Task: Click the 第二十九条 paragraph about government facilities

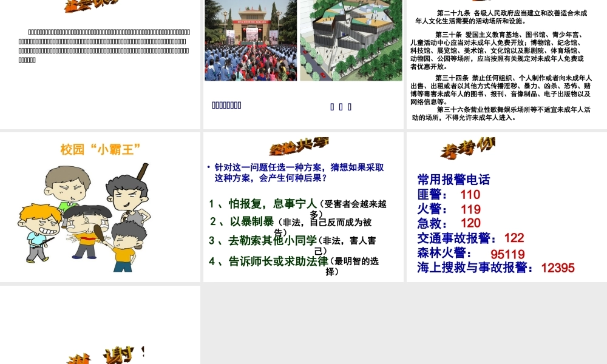Action: point(501,17)
